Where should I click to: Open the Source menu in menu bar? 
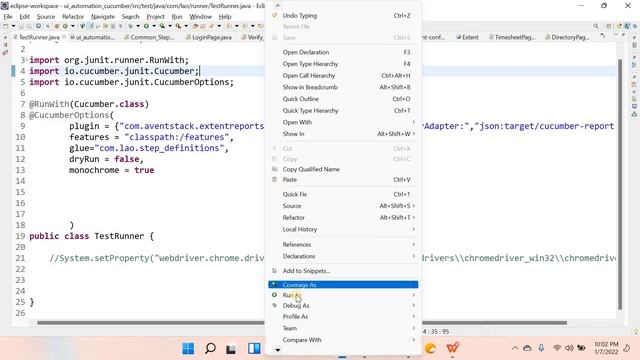pyautogui.click(x=46, y=17)
